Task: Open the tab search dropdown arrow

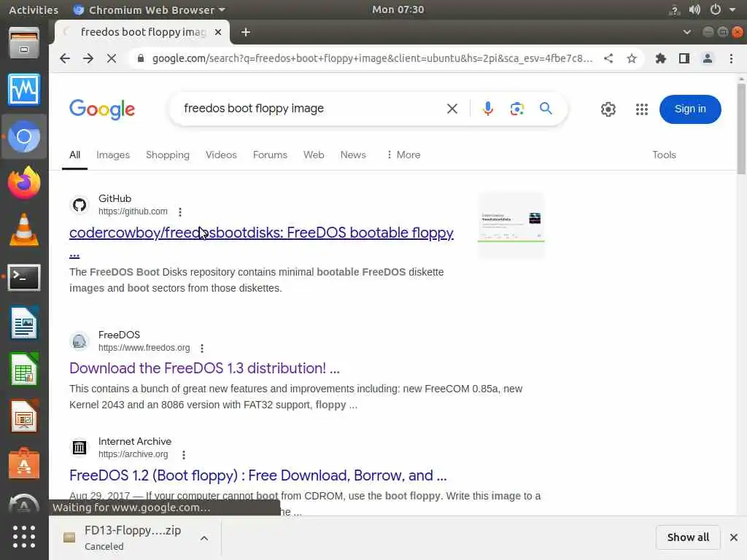Action: tap(686, 32)
